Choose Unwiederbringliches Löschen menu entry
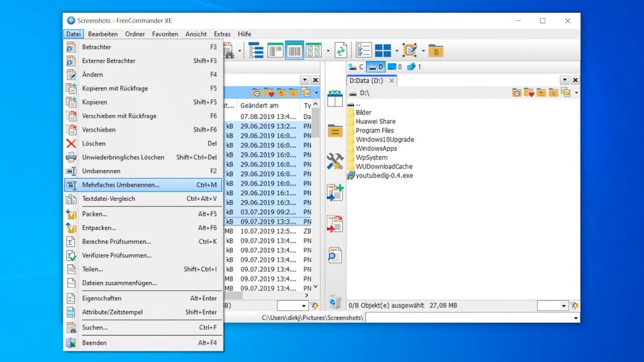The image size is (644, 362). (x=143, y=157)
